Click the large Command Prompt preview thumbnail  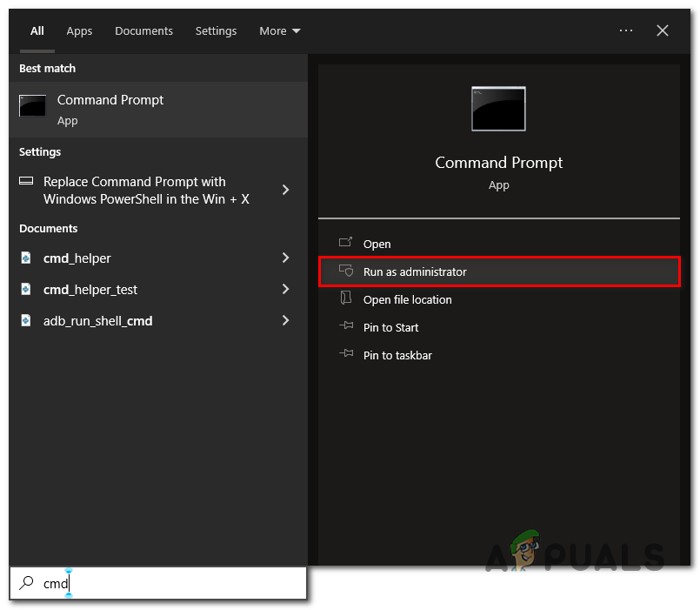(x=498, y=109)
